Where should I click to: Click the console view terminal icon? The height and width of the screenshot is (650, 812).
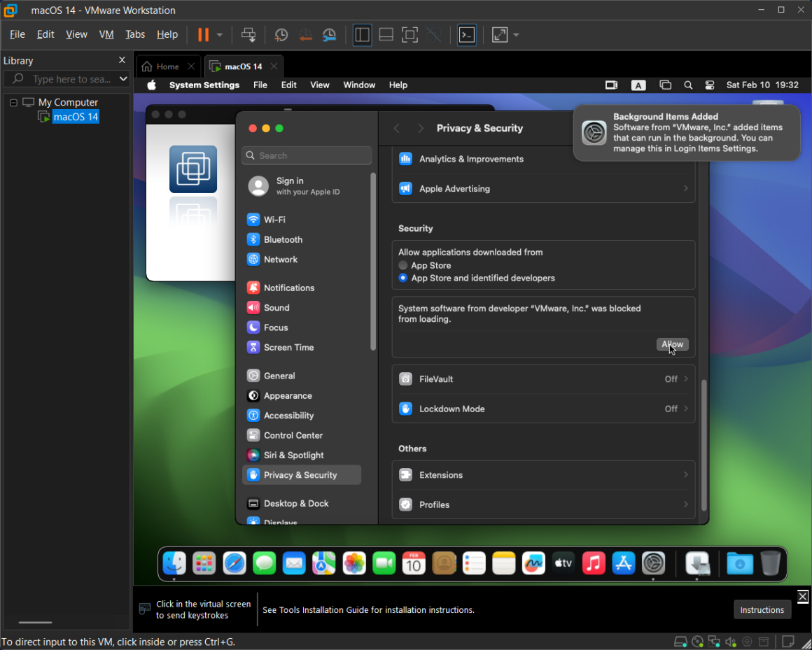point(467,35)
